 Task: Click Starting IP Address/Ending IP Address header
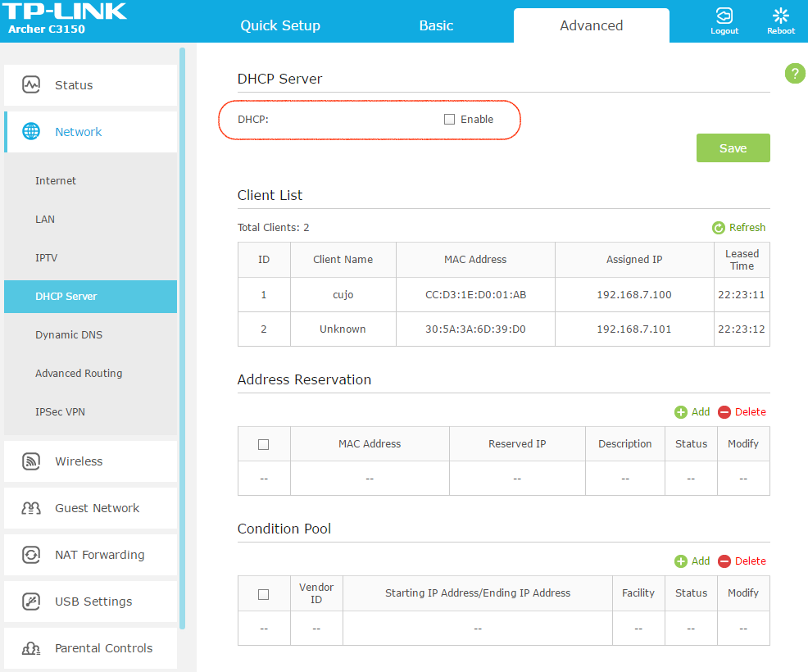point(478,593)
